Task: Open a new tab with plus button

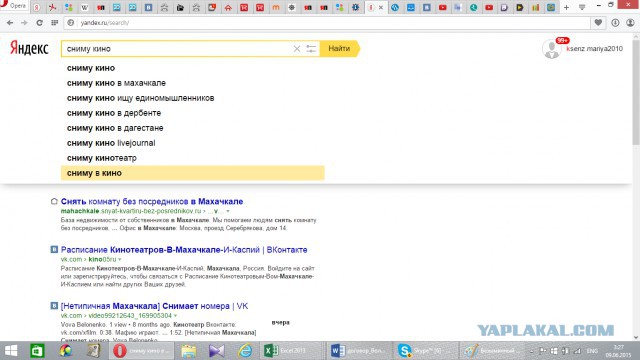Action: (567, 7)
